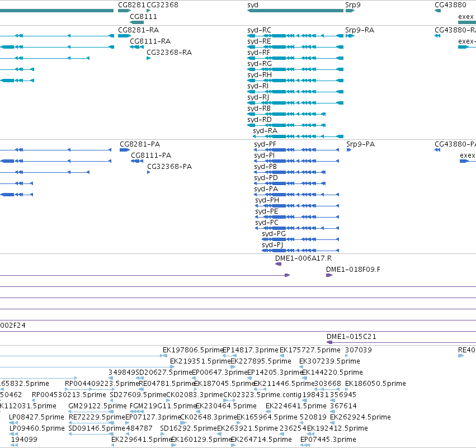Click EST GM29122.5prime
The height and width of the screenshot is (448, 476).
coord(97,406)
